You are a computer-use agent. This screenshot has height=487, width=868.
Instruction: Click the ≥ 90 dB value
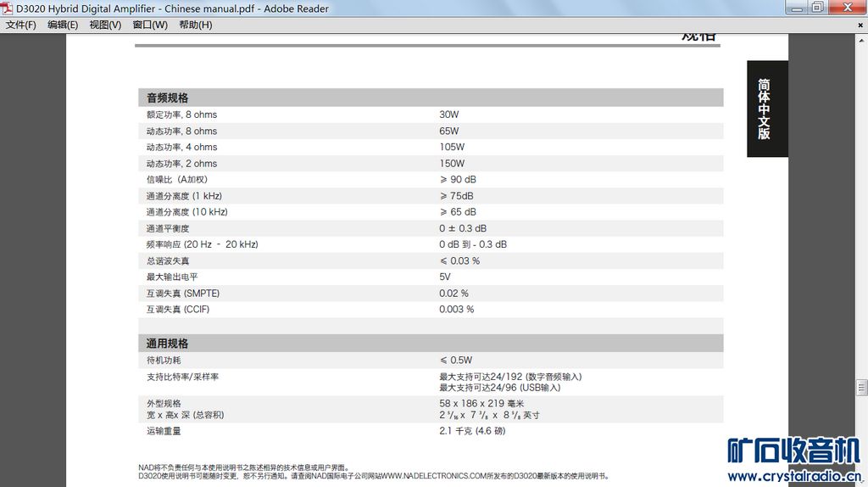click(x=458, y=180)
